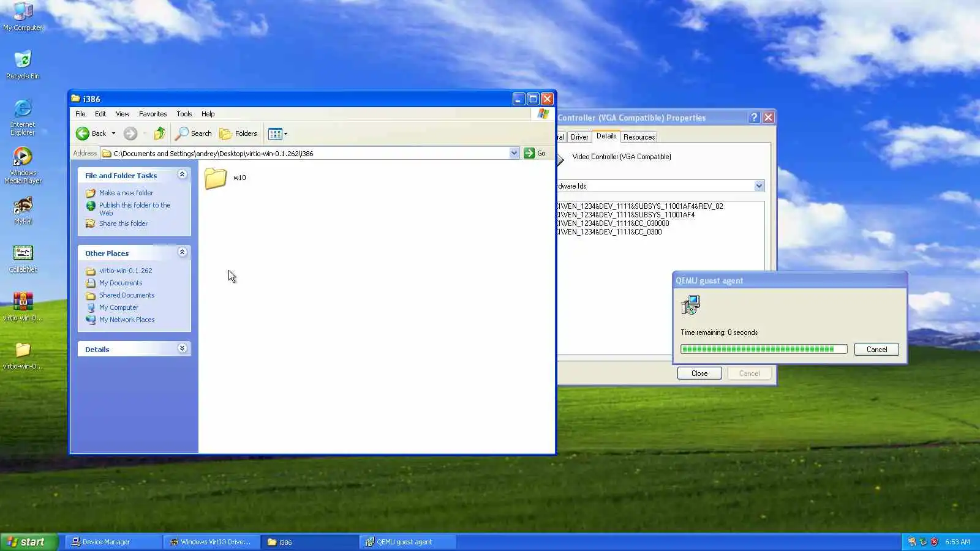Open the File menu
Screen dimensions: 980x551
pyautogui.click(x=80, y=114)
